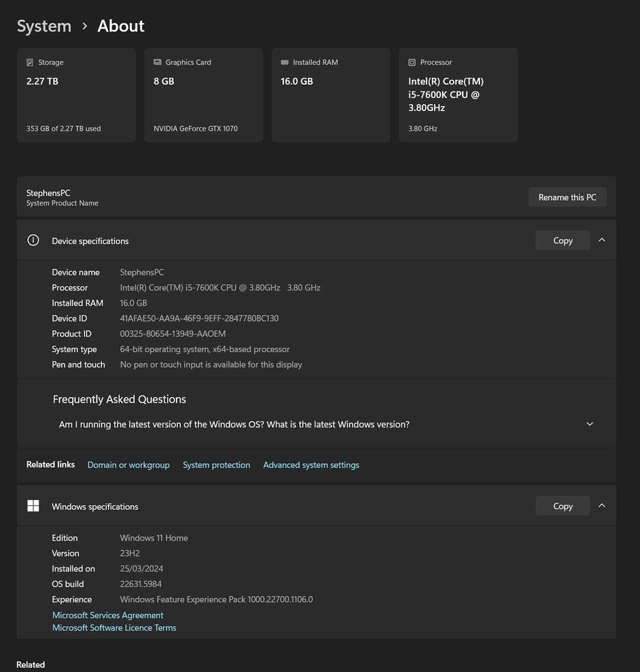Image resolution: width=640 pixels, height=672 pixels.
Task: Open the Domain or workgroup link
Action: [129, 465]
